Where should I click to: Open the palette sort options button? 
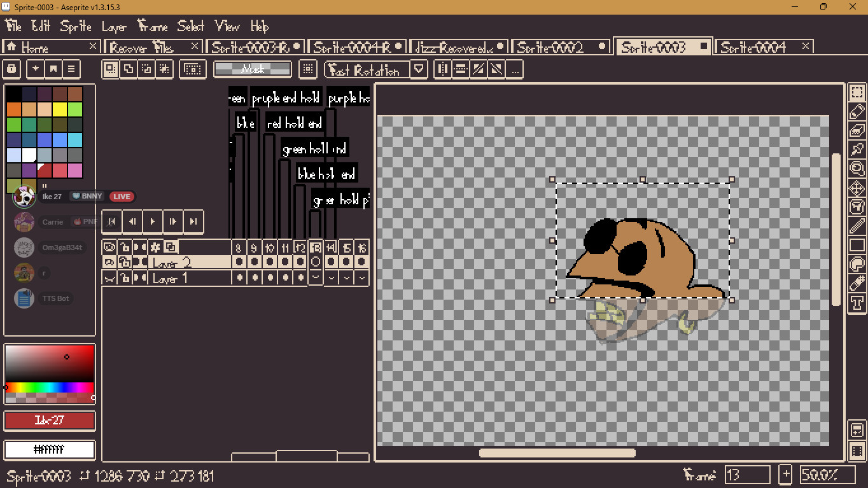pos(35,69)
